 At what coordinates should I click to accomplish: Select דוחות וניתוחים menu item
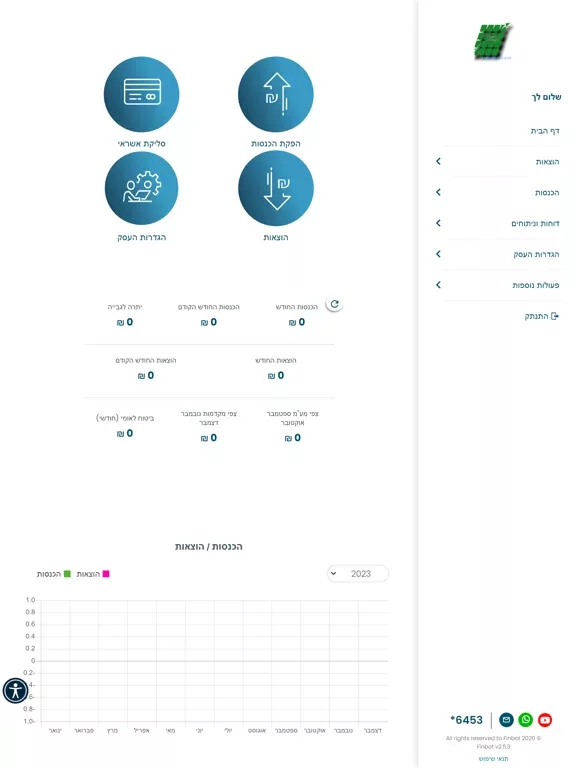[x=535, y=223]
